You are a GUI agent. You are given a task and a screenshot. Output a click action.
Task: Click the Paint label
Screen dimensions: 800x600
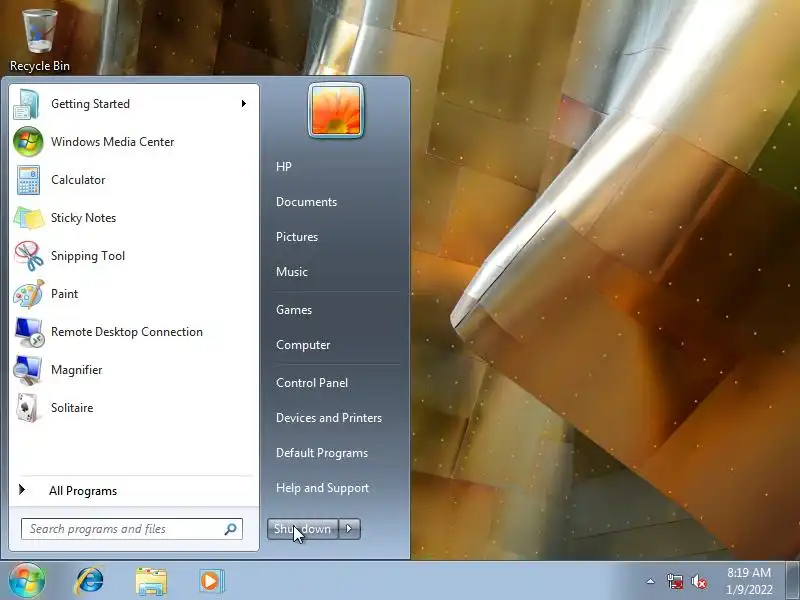tap(64, 294)
